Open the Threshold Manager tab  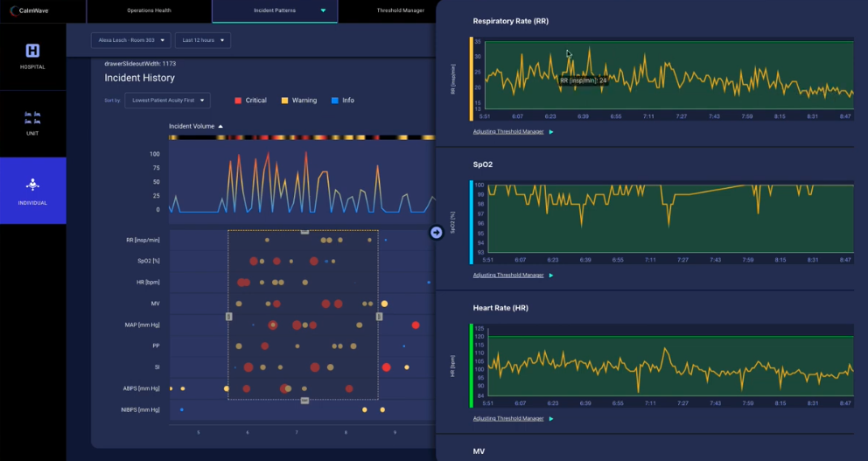coord(400,10)
